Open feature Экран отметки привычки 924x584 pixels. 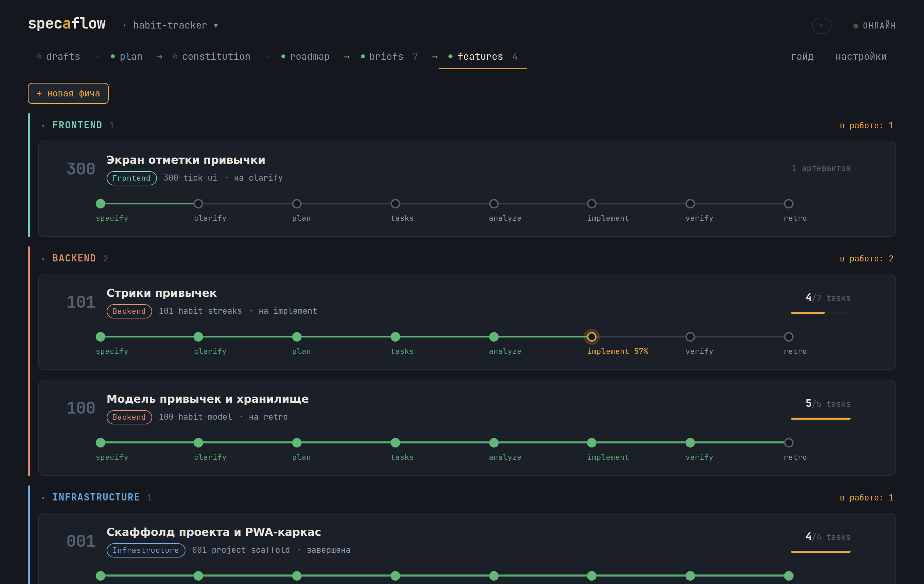pyautogui.click(x=186, y=160)
